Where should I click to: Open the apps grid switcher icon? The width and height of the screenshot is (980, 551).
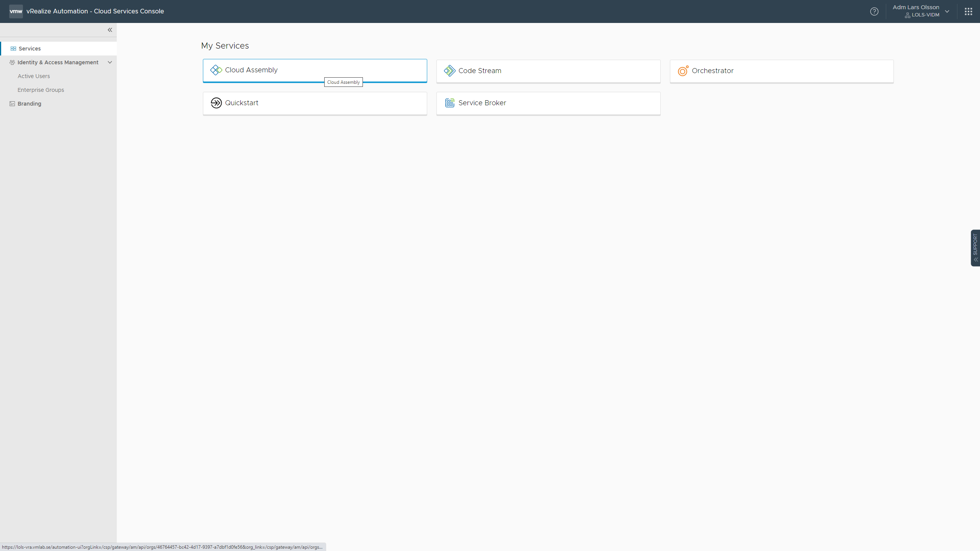click(x=969, y=11)
